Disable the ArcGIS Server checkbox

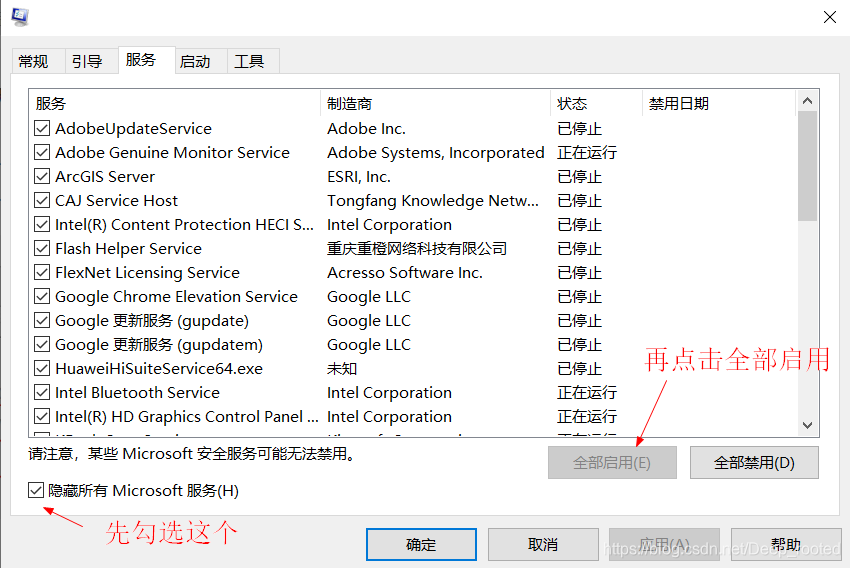coord(42,177)
